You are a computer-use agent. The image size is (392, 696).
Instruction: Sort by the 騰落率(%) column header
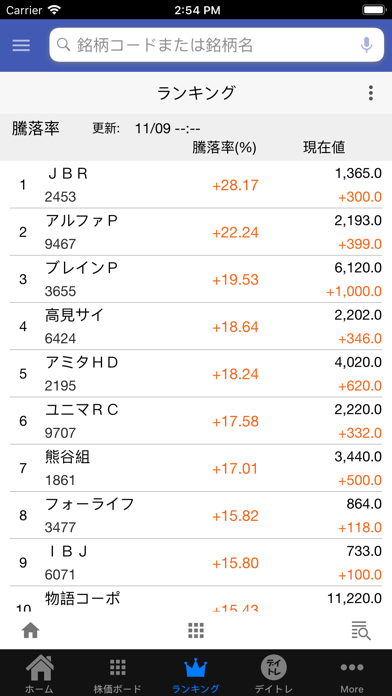tap(224, 148)
